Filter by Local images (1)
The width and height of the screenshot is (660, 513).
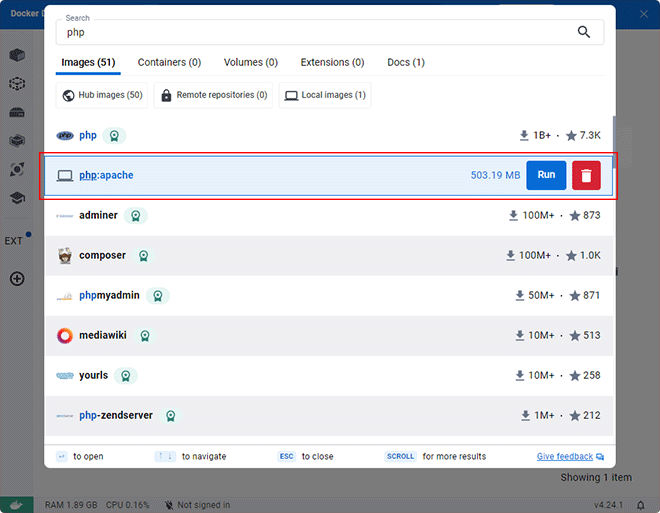(x=325, y=95)
